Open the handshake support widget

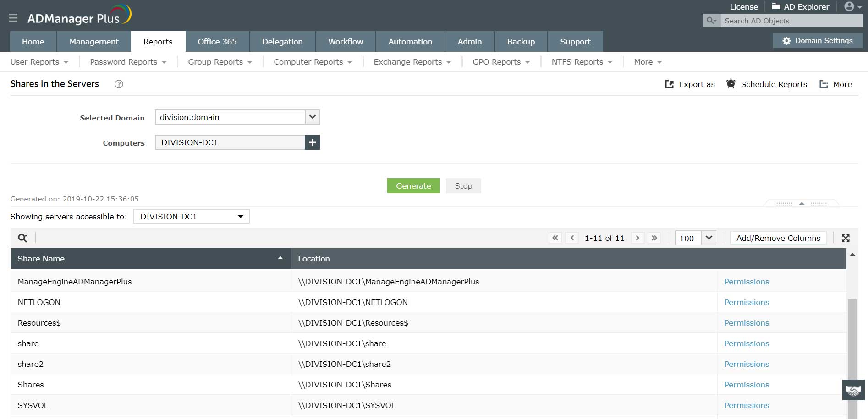(853, 390)
